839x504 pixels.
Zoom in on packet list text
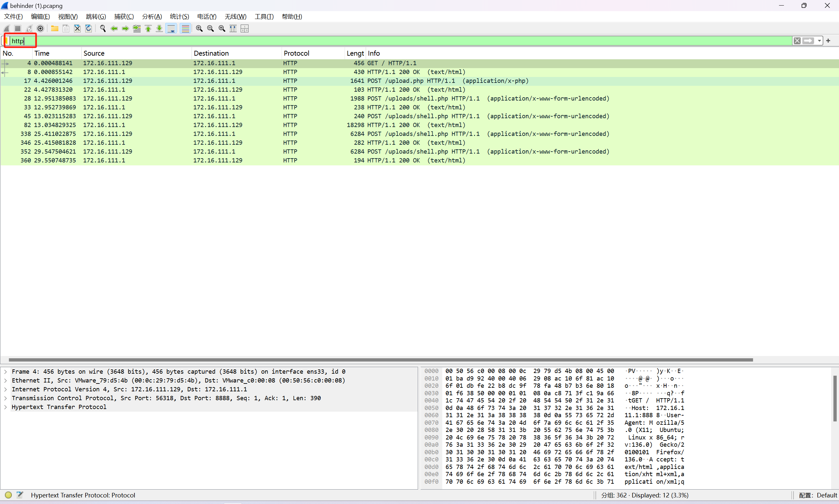tap(199, 28)
